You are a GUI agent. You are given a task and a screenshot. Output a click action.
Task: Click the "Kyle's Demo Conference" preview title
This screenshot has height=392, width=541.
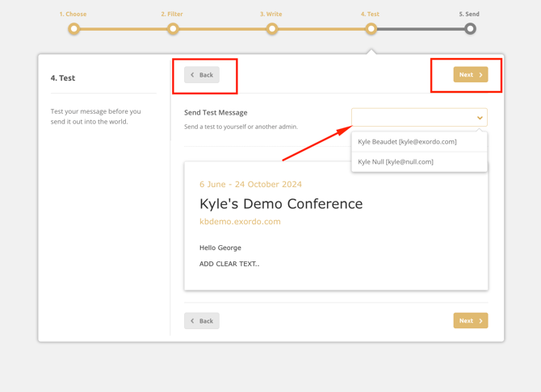(281, 204)
